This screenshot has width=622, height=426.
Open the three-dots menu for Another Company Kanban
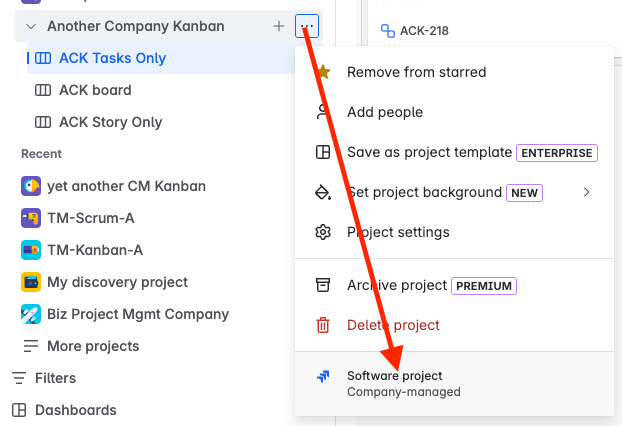[307, 26]
